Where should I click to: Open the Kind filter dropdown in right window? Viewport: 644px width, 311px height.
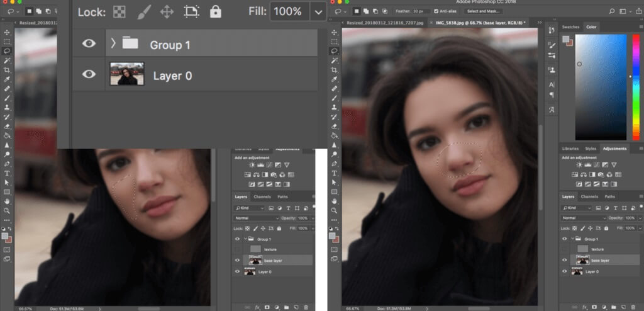pos(577,208)
